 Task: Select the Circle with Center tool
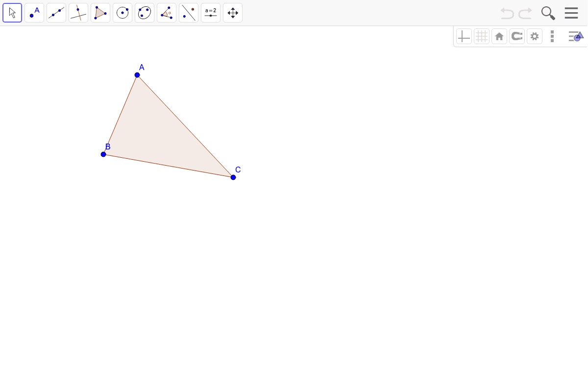(122, 13)
